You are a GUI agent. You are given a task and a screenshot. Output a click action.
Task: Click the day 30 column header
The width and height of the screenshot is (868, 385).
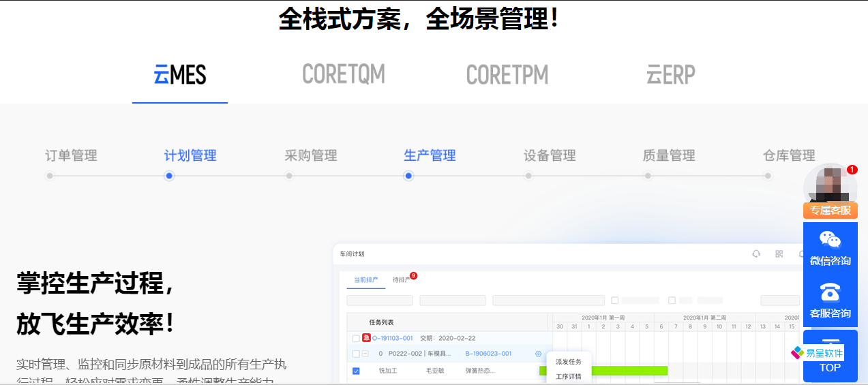click(560, 326)
